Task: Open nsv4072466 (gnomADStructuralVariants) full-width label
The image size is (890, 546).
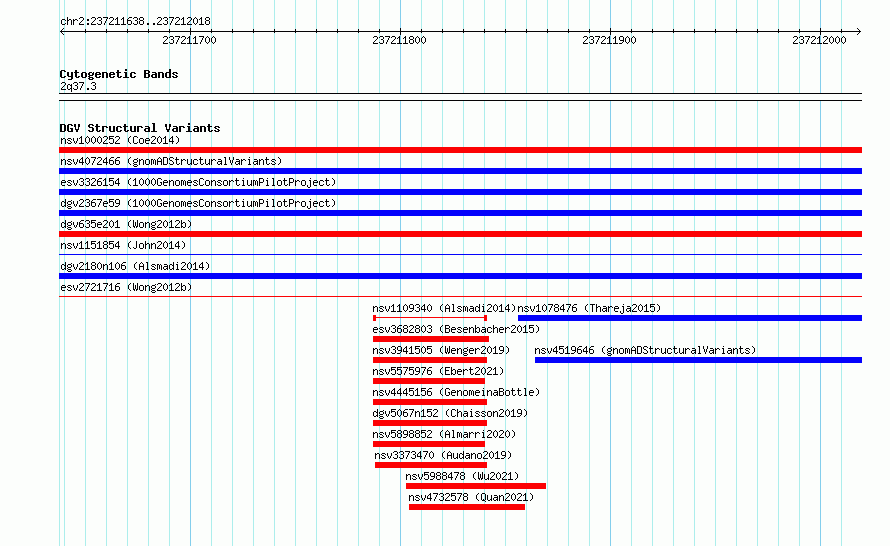Action: 171,161
